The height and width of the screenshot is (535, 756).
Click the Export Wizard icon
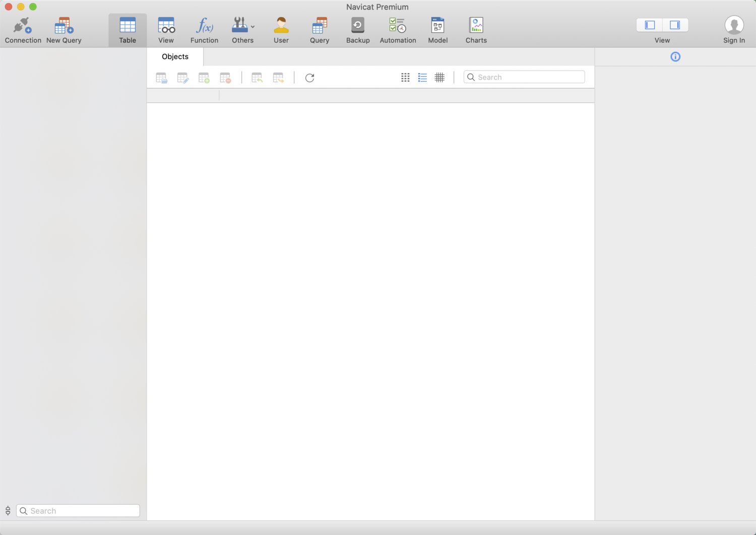pyautogui.click(x=278, y=78)
